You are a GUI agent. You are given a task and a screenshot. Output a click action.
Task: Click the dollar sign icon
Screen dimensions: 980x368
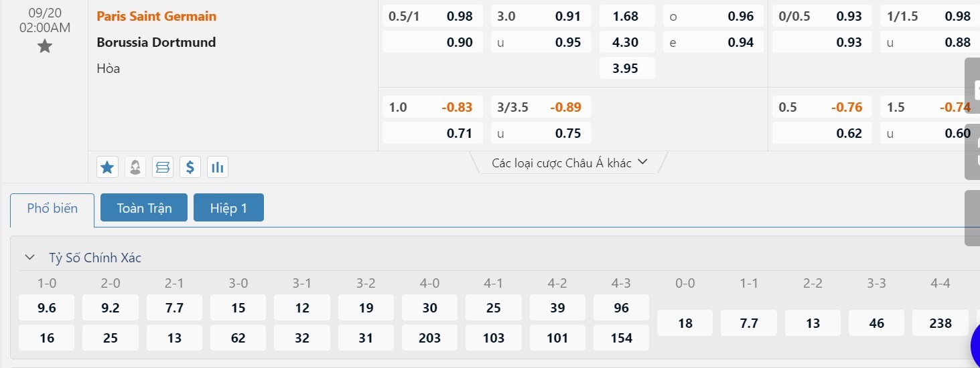[190, 167]
